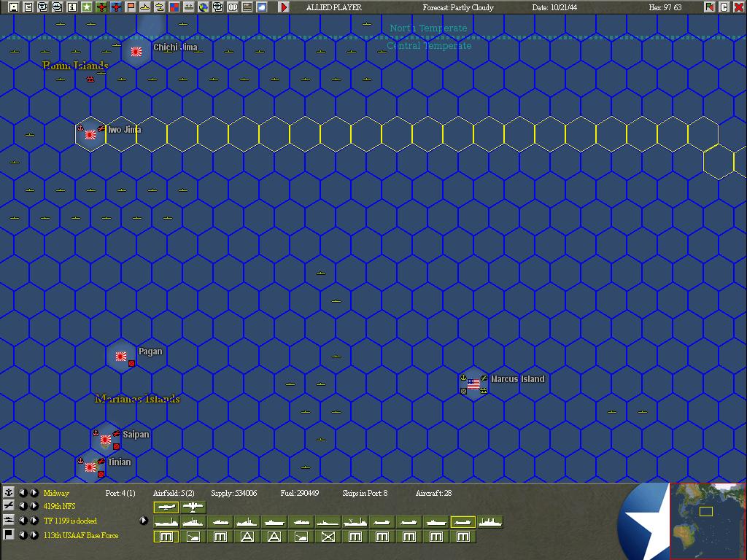Viewport: 747px width, 560px height.
Task: Click the crosshair target toolbar icon
Action: pos(217,7)
